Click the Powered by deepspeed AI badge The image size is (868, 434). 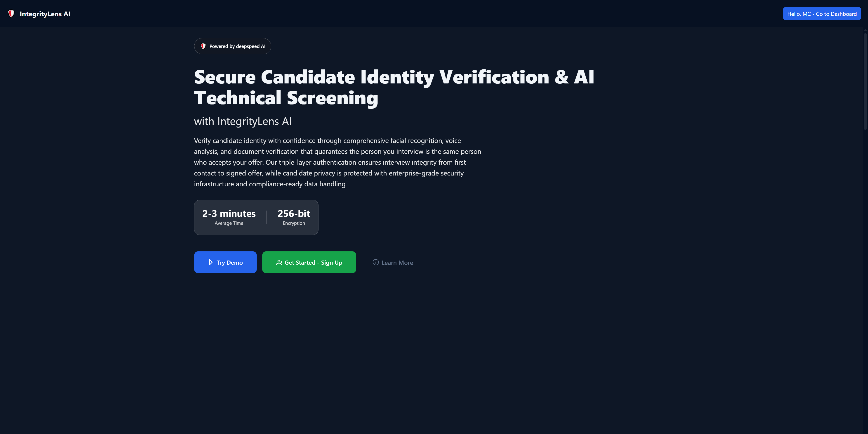click(x=233, y=46)
